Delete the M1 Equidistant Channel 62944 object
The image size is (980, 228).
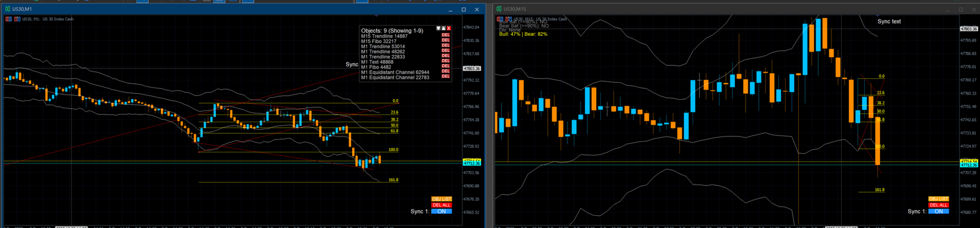(x=446, y=71)
